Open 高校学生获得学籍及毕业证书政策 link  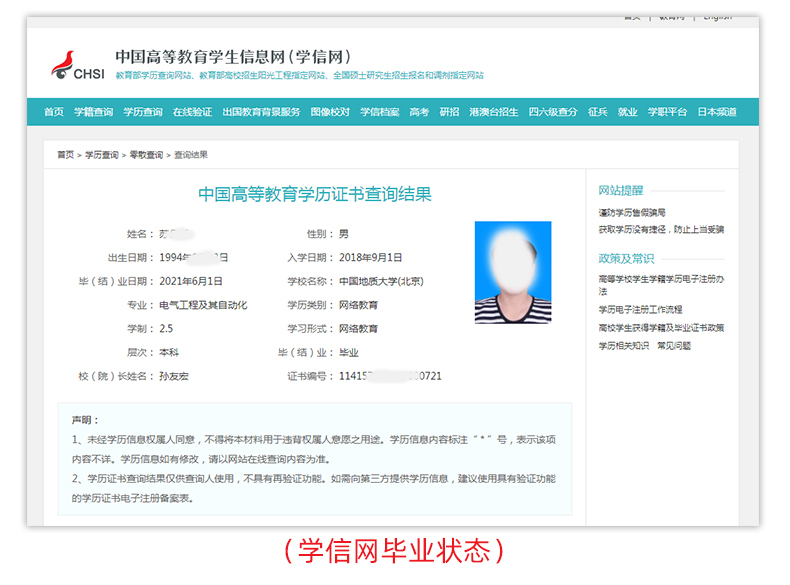pos(661,328)
